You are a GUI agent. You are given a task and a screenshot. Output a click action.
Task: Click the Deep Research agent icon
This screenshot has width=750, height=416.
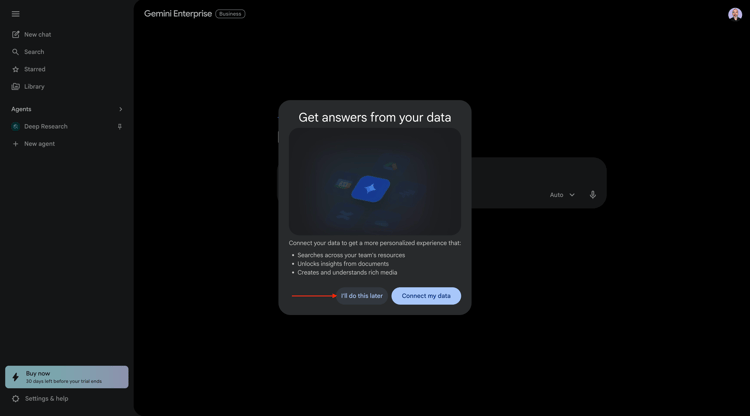pos(15,127)
